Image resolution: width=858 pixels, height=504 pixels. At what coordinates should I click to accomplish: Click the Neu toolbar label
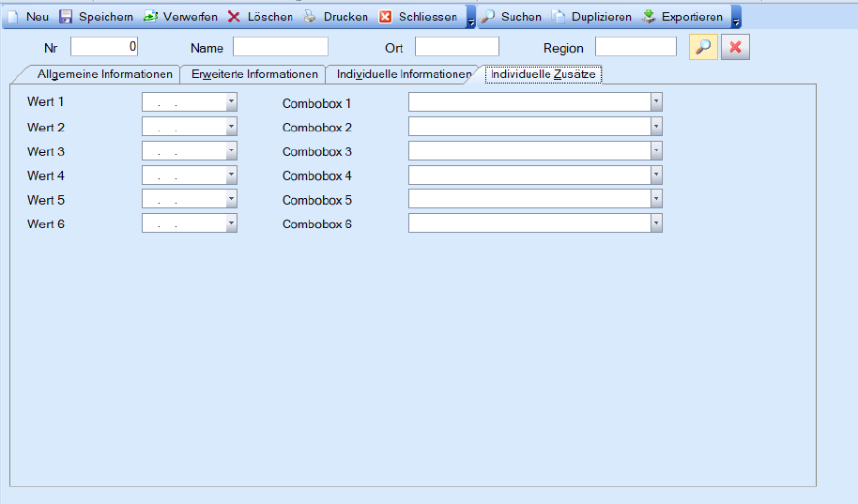(x=38, y=17)
